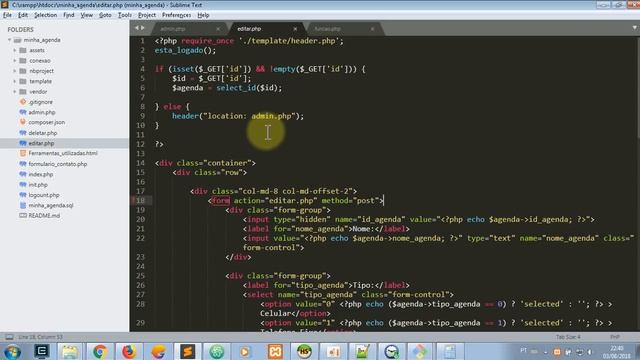Click line number 18 in gutter
Viewport: 640px width, 360px height.
[140, 200]
